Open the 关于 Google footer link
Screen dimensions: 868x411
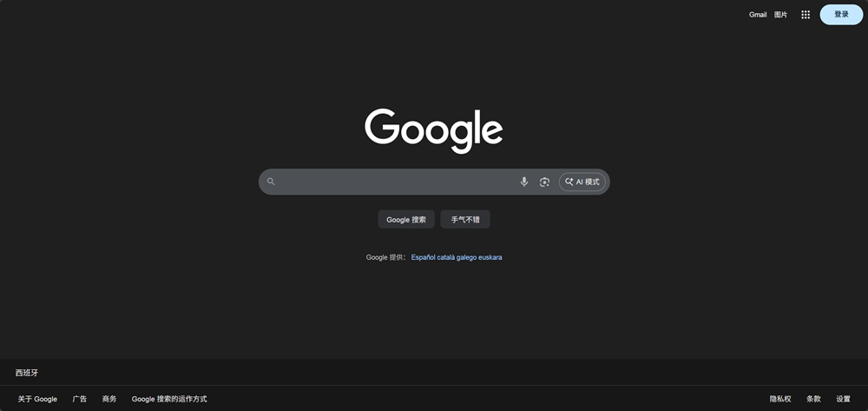click(x=37, y=399)
